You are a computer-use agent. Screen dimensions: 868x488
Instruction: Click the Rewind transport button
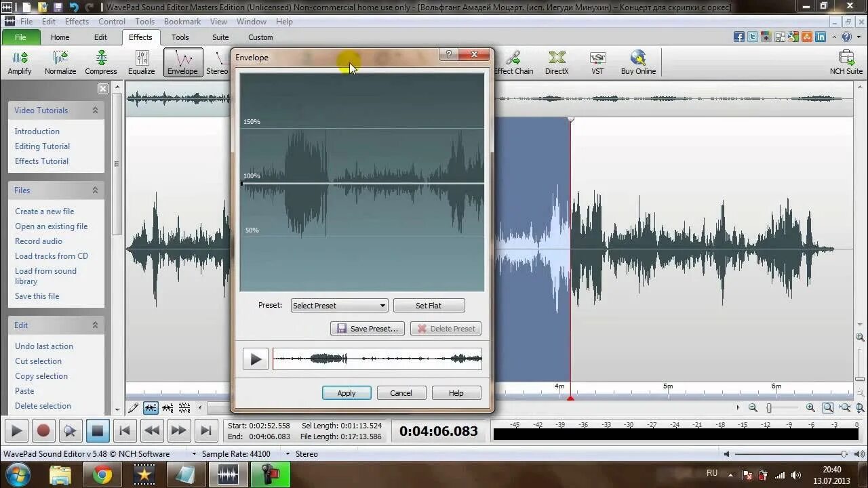152,430
